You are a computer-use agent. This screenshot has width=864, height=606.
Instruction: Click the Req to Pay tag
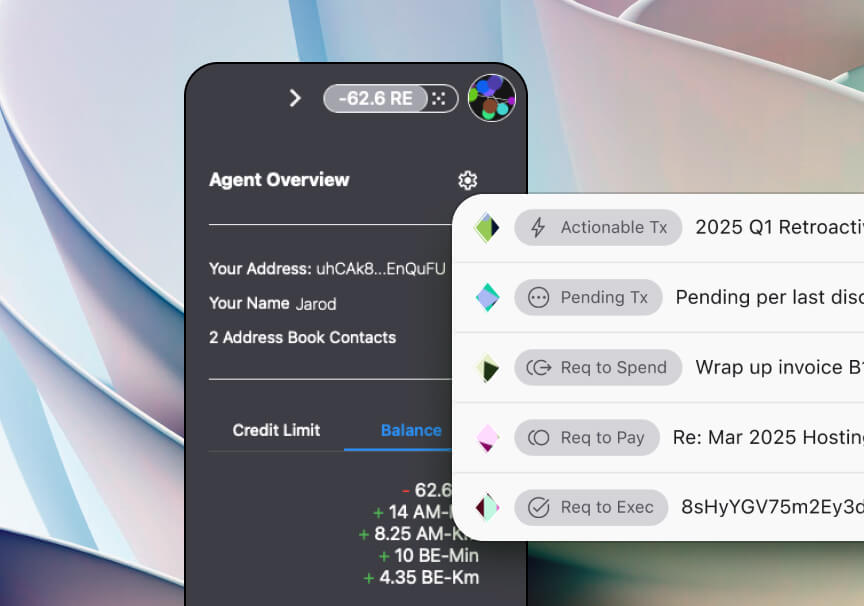(x=587, y=437)
